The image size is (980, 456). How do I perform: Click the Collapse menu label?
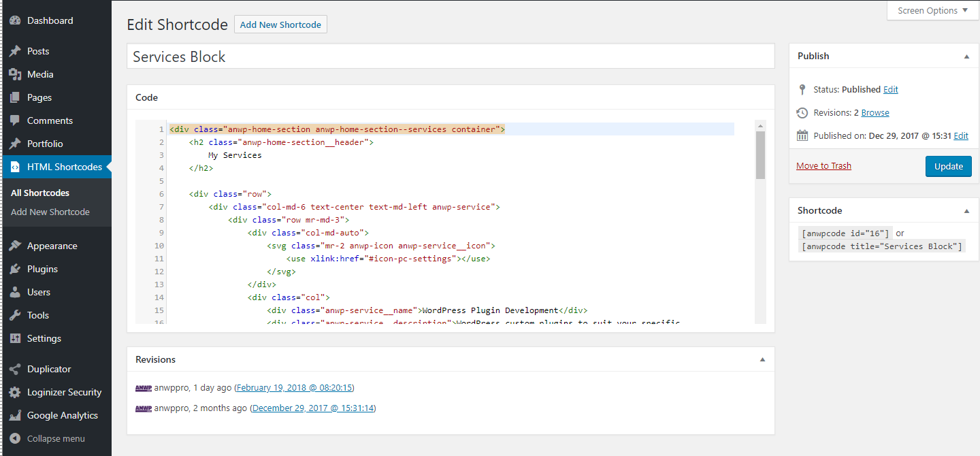[x=56, y=439]
